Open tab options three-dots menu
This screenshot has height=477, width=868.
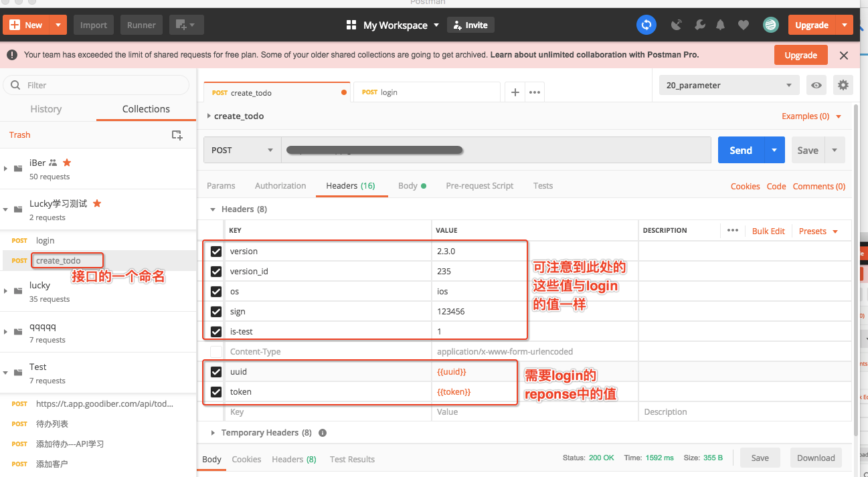tap(535, 92)
